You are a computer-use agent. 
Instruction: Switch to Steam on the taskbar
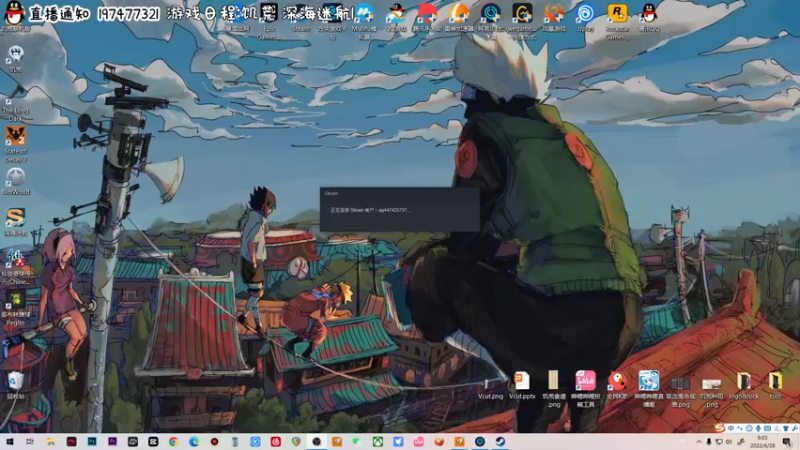tap(500, 442)
